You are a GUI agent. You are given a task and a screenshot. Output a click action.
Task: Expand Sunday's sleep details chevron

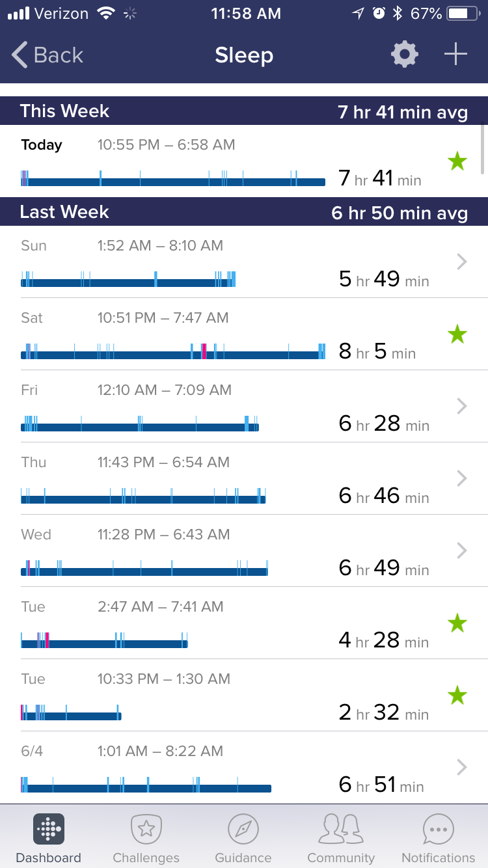coord(462,262)
